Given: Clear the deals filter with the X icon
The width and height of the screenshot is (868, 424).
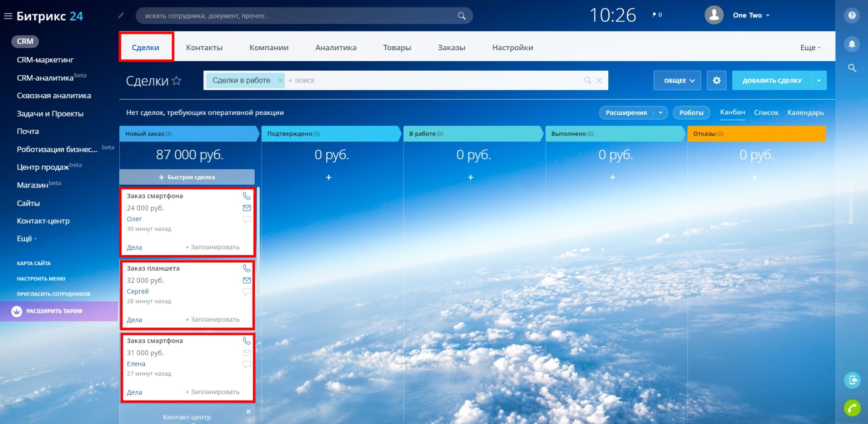Looking at the screenshot, I should click(599, 80).
